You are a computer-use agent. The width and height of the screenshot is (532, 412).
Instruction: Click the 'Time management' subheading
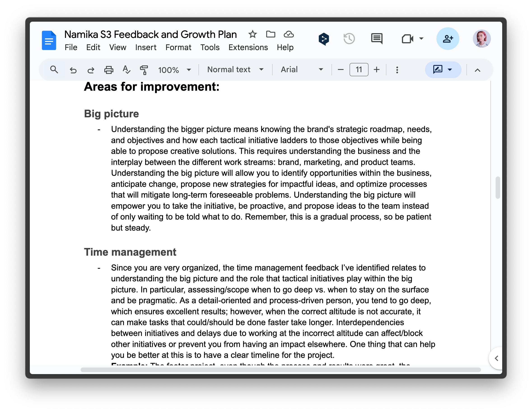[x=130, y=252]
